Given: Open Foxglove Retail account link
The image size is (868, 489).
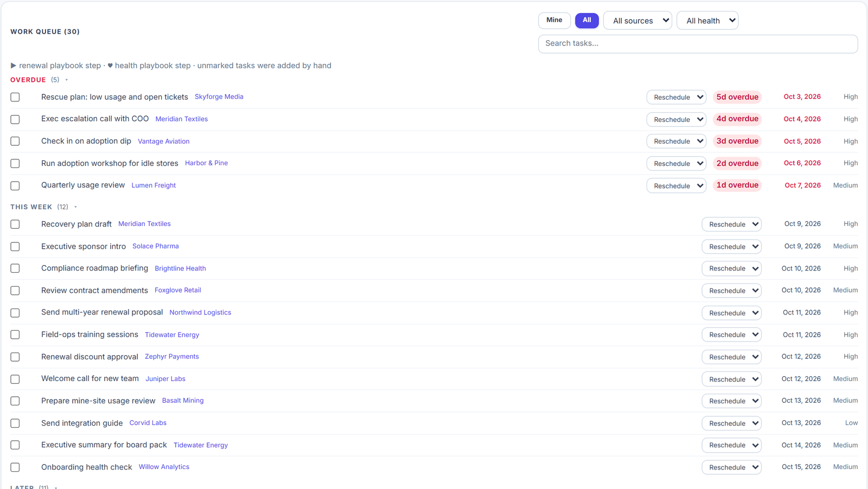Looking at the screenshot, I should point(178,290).
